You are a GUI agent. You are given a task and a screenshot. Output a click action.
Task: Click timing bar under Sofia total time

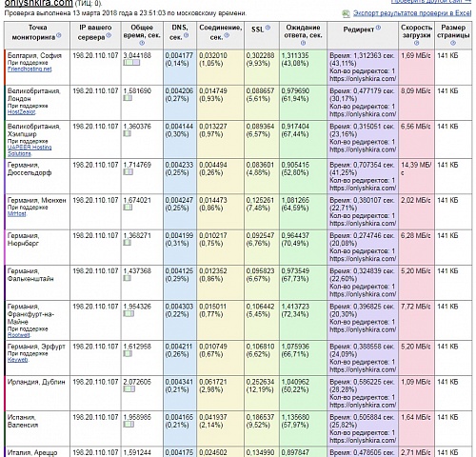point(131,63)
